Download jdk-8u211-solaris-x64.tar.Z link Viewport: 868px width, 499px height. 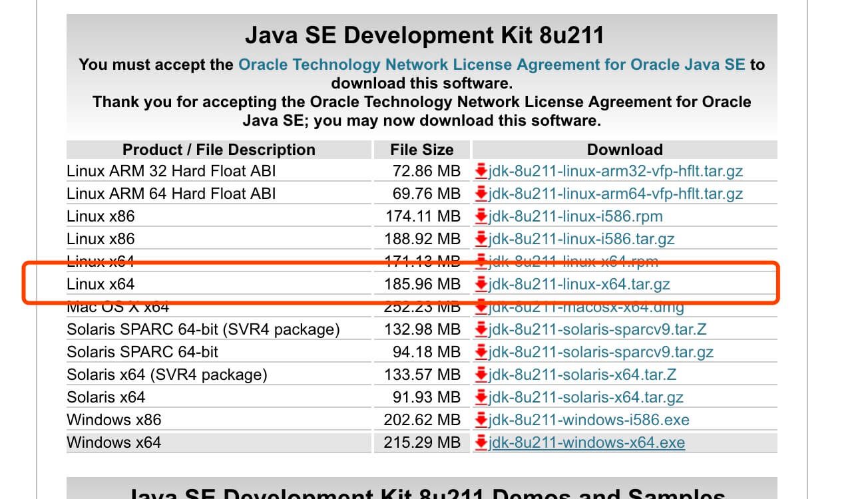coord(582,375)
